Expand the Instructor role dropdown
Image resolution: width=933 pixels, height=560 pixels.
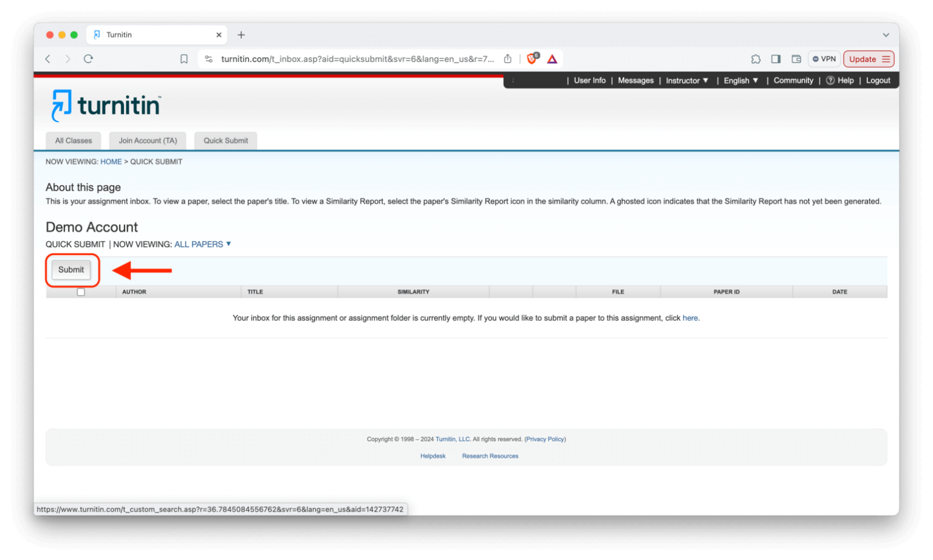[687, 80]
